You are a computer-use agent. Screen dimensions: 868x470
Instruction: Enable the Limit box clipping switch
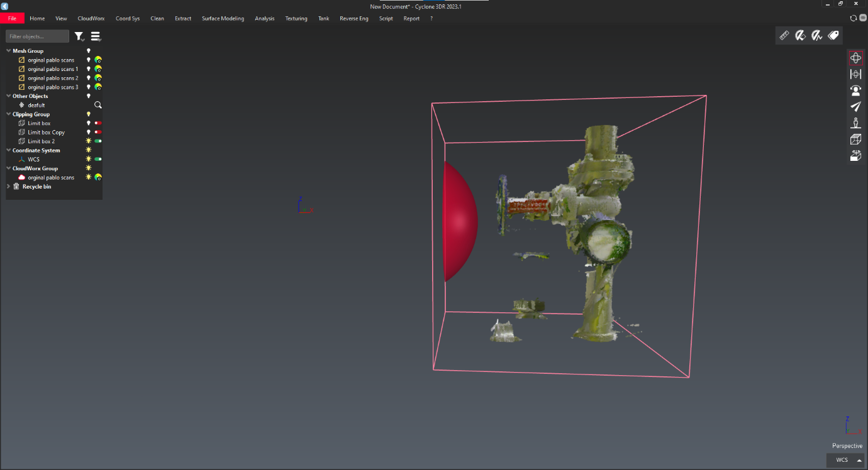[x=98, y=123]
